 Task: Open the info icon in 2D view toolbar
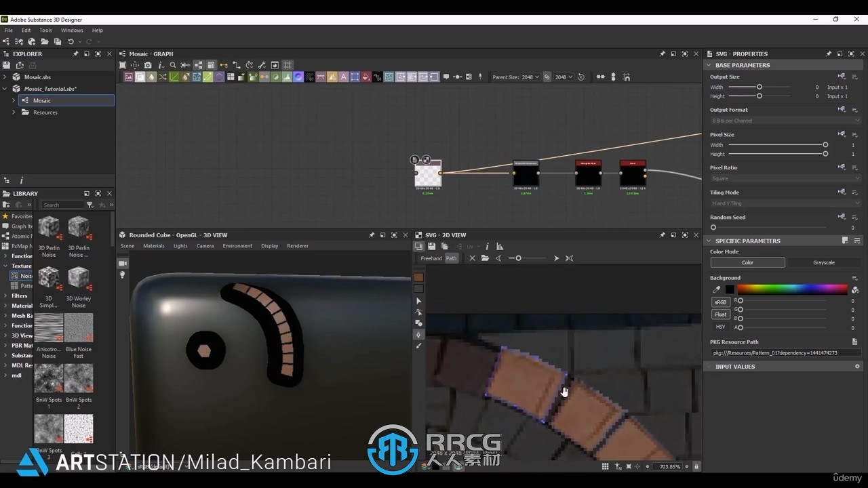tap(487, 246)
